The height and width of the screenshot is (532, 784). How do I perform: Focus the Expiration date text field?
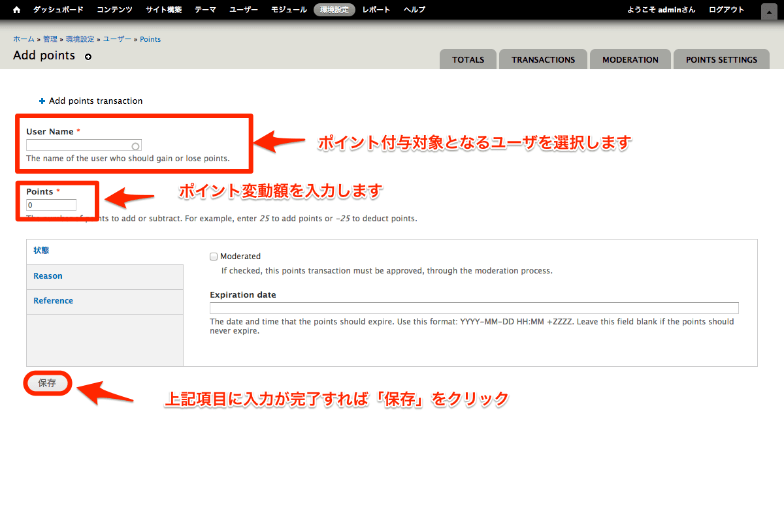coord(474,308)
